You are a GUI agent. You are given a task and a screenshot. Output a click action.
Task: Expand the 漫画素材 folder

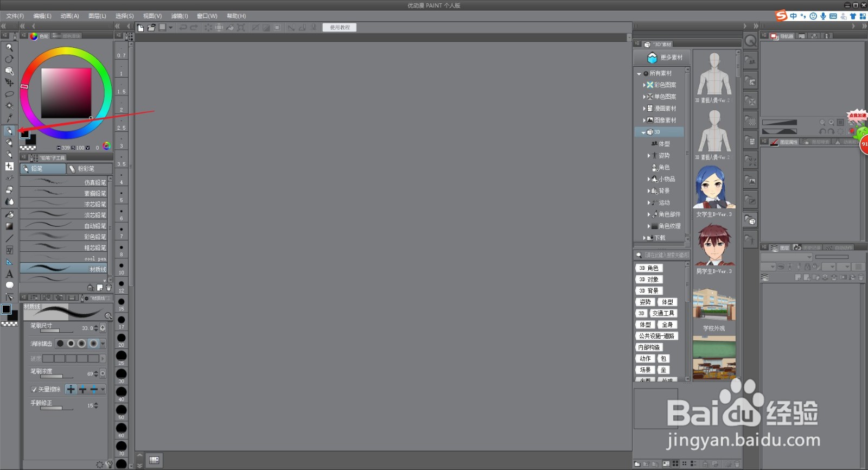pos(644,109)
